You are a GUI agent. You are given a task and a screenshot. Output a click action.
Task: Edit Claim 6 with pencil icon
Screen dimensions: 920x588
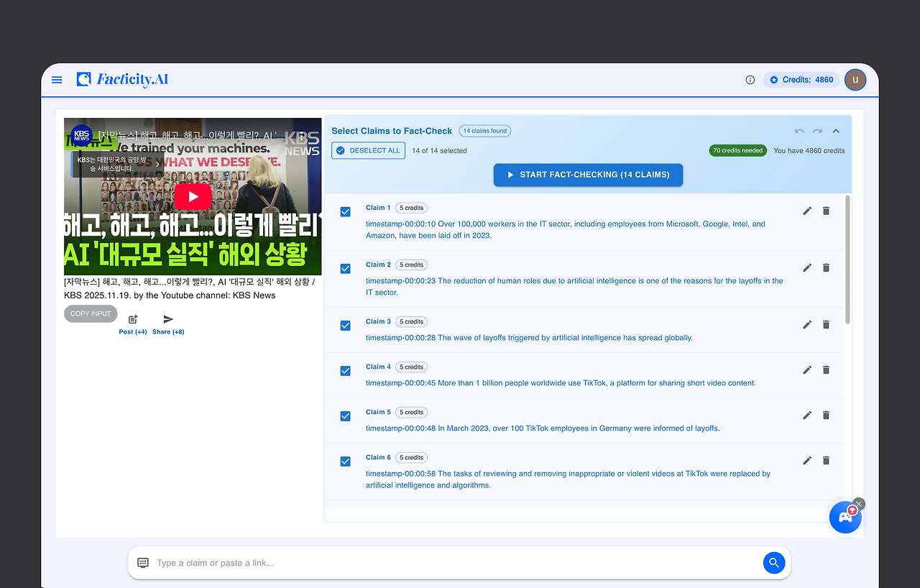807,460
